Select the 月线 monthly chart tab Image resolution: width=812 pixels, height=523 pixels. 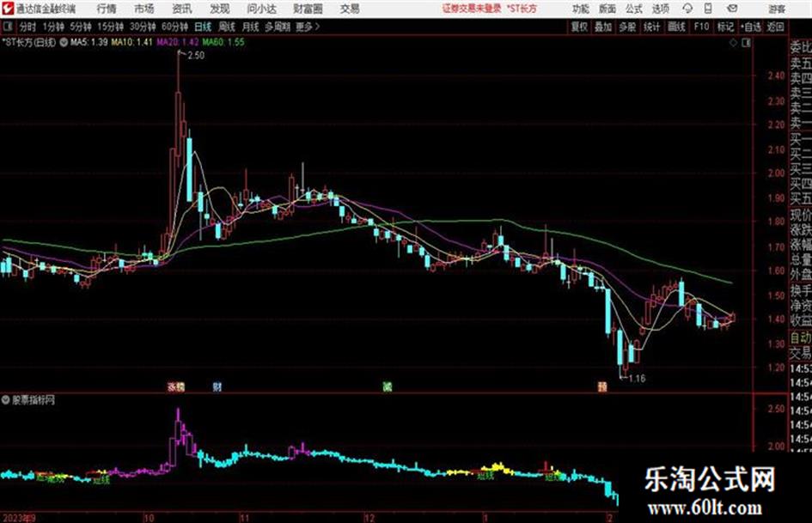pyautogui.click(x=250, y=27)
